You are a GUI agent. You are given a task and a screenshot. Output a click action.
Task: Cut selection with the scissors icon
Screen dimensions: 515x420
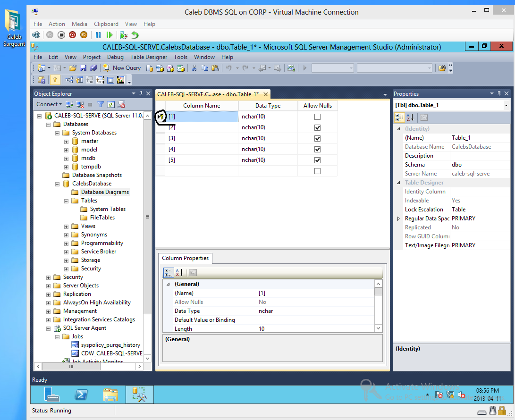[194, 68]
